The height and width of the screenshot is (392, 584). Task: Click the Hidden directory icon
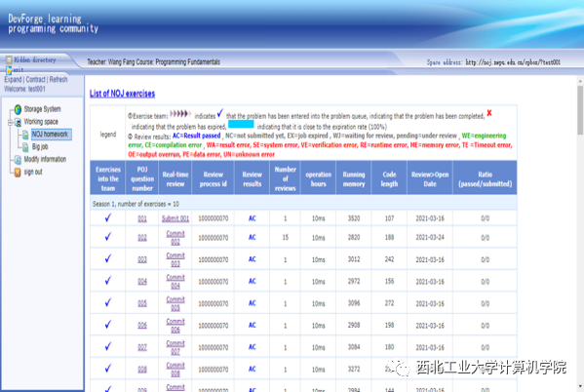click(9, 59)
